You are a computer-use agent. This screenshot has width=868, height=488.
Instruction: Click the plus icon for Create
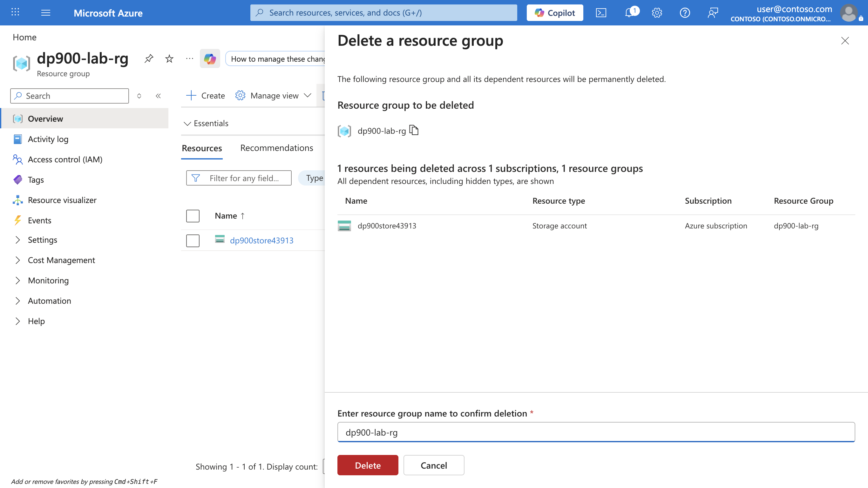pos(191,95)
